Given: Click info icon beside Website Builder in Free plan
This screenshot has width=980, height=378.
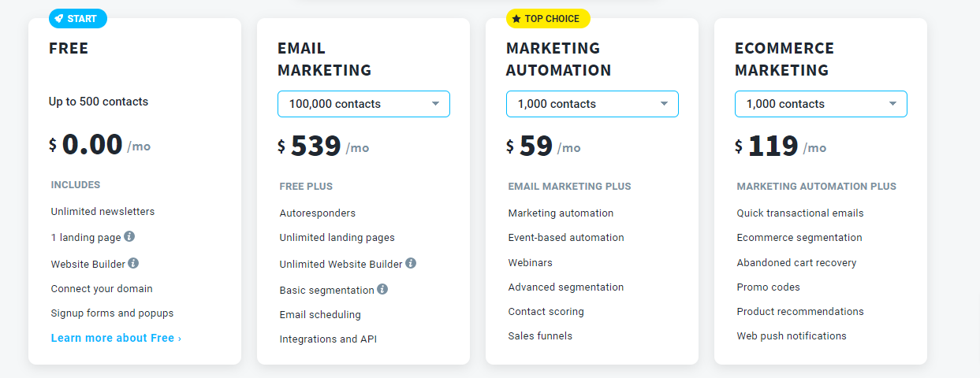Looking at the screenshot, I should click(133, 263).
